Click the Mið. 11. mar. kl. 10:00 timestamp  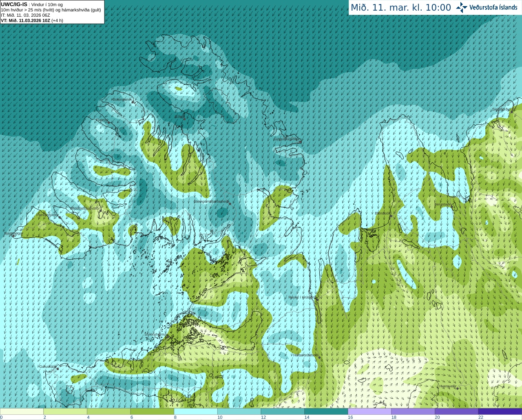pos(401,8)
